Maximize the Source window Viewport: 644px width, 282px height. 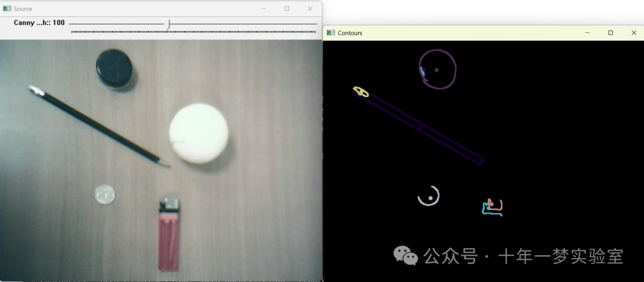287,8
